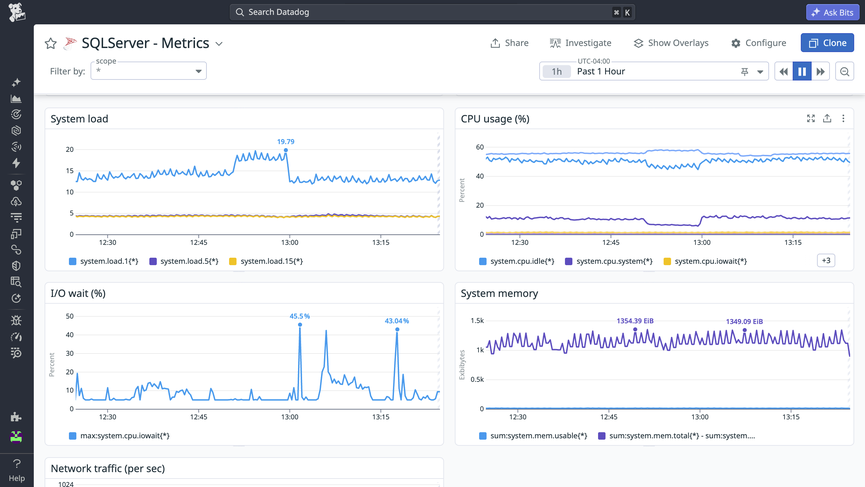Image resolution: width=865 pixels, height=487 pixels.
Task: Open the stacked lines Logs sidebar icon
Action: [16, 217]
